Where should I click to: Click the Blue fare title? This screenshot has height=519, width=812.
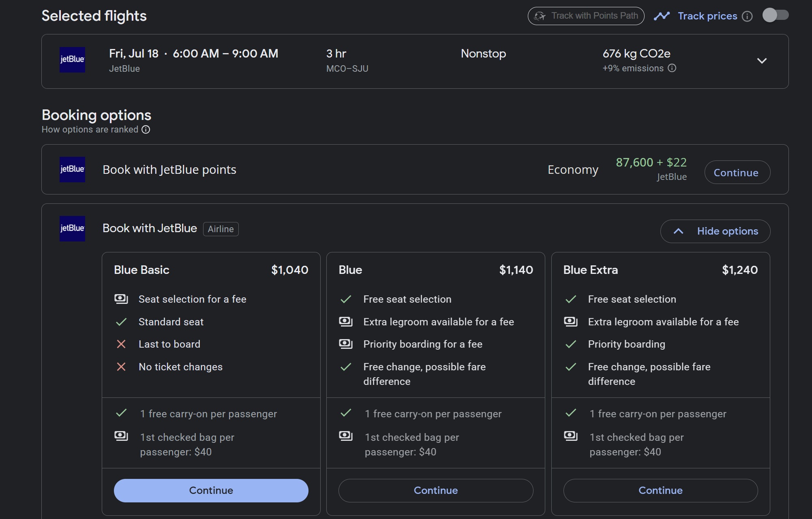(350, 270)
